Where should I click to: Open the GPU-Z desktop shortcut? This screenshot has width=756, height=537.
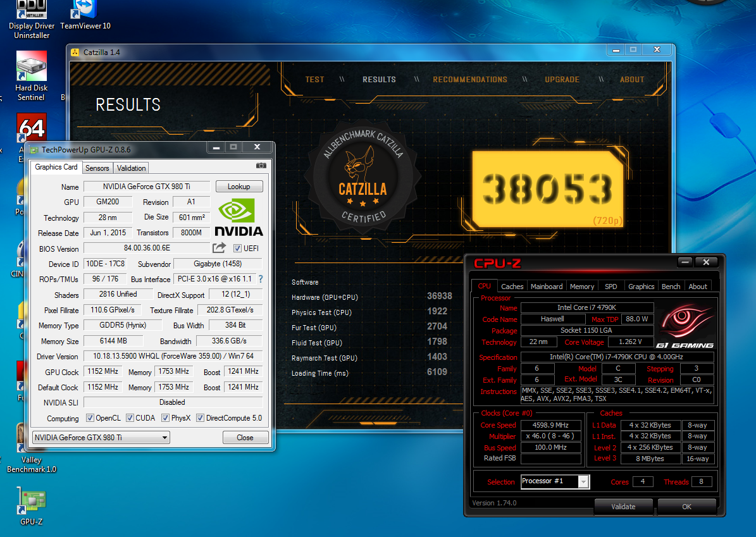pyautogui.click(x=32, y=505)
